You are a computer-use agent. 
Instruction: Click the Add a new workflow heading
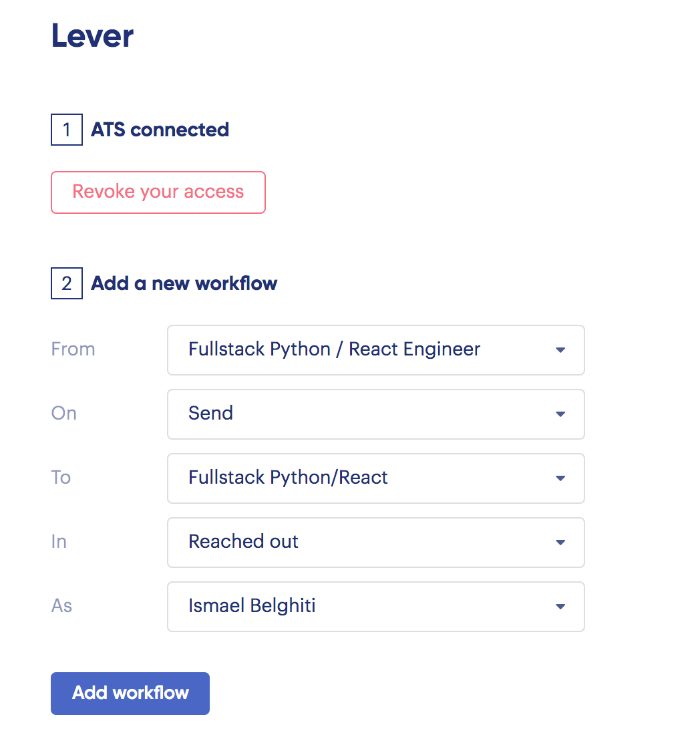[x=184, y=283]
